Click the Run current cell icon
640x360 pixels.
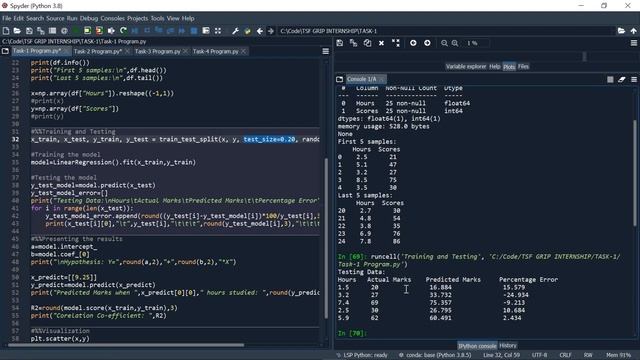click(x=88, y=31)
